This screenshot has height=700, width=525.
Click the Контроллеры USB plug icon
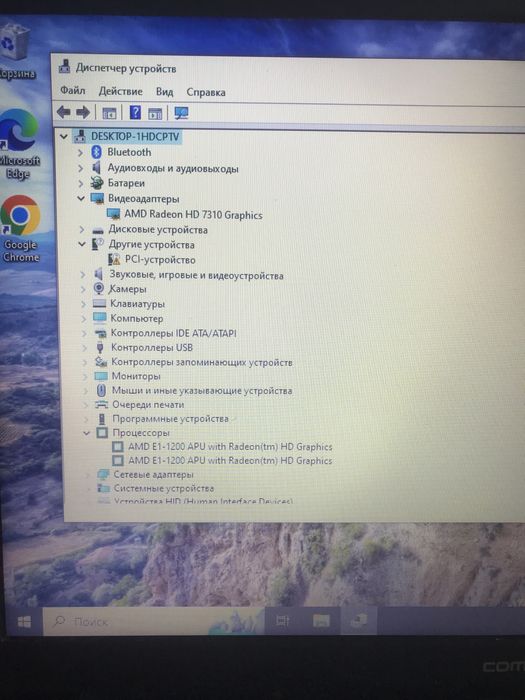(100, 347)
